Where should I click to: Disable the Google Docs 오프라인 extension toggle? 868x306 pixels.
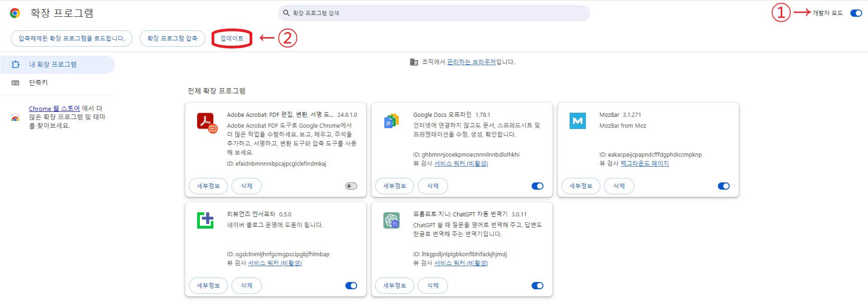(x=538, y=186)
